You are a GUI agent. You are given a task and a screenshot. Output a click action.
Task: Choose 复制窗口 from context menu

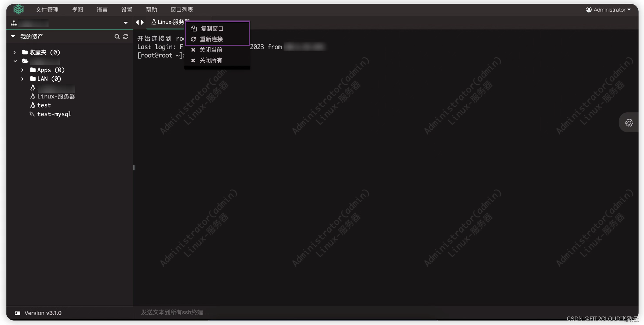point(217,28)
